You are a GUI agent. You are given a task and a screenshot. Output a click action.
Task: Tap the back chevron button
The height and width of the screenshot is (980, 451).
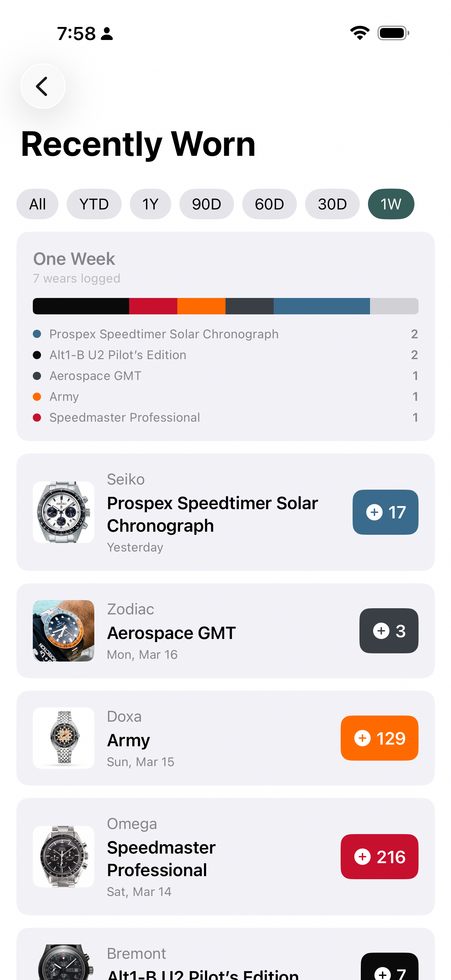43,86
